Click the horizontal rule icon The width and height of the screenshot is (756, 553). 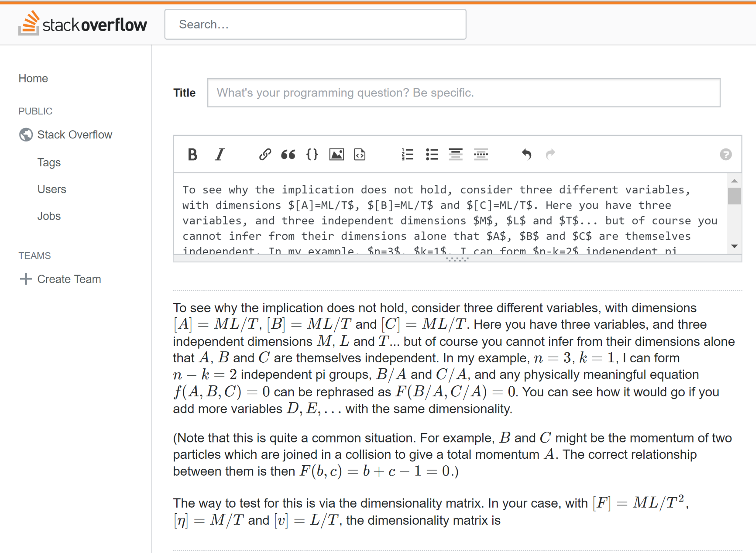pyautogui.click(x=481, y=155)
